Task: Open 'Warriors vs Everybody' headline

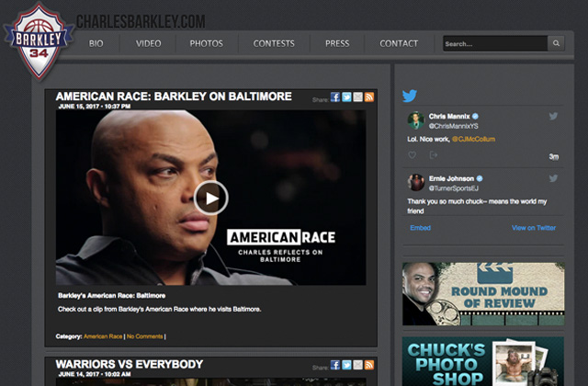Action: 130,364
